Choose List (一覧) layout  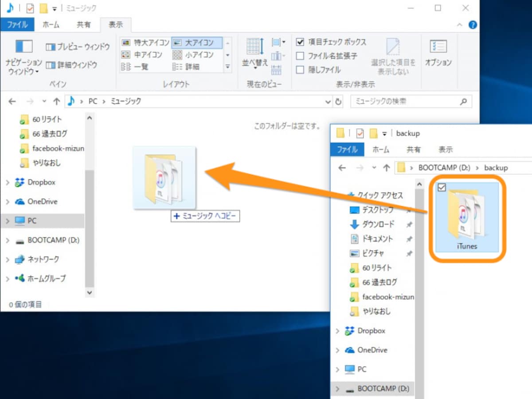[x=135, y=67]
